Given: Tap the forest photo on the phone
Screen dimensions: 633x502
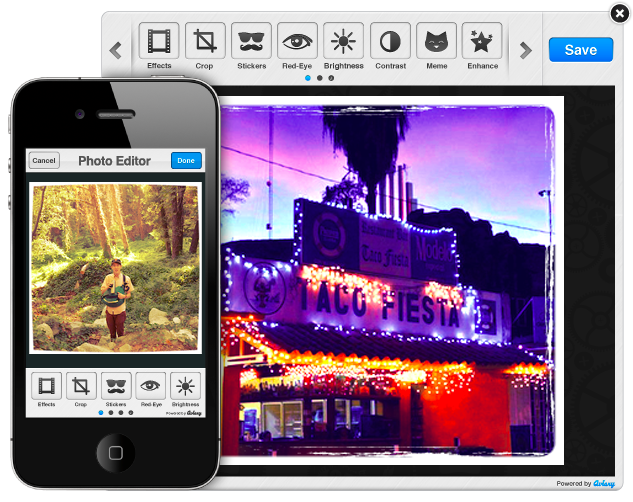Looking at the screenshot, I should (x=115, y=268).
